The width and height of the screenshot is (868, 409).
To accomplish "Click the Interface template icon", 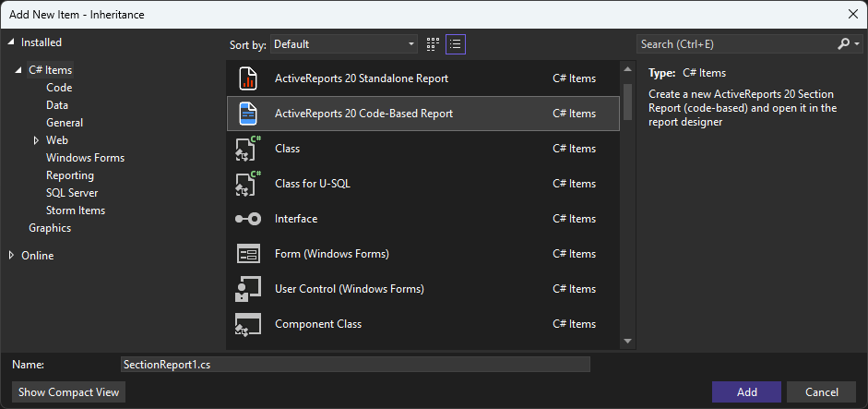I will point(248,219).
